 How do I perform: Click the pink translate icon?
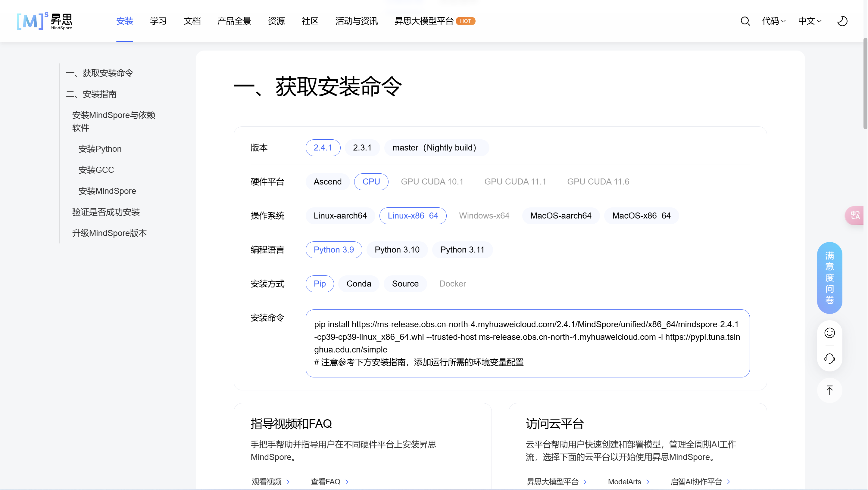pos(855,216)
